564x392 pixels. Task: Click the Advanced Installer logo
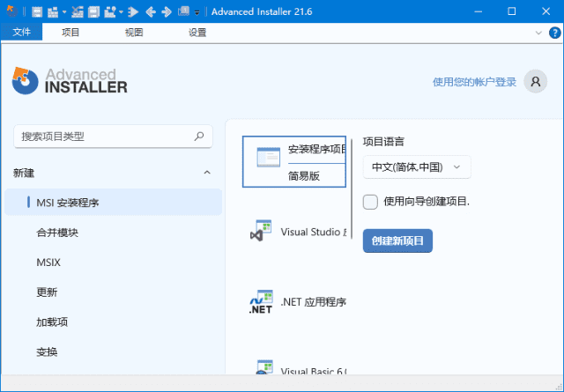(70, 81)
